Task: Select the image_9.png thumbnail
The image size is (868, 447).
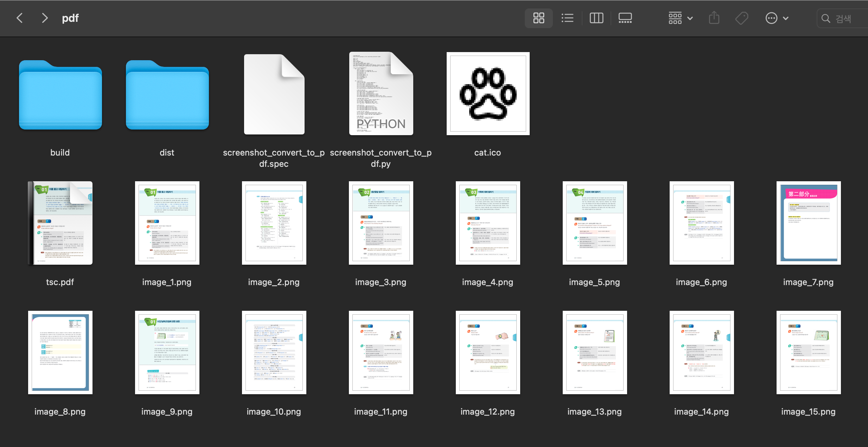Action: pyautogui.click(x=167, y=352)
